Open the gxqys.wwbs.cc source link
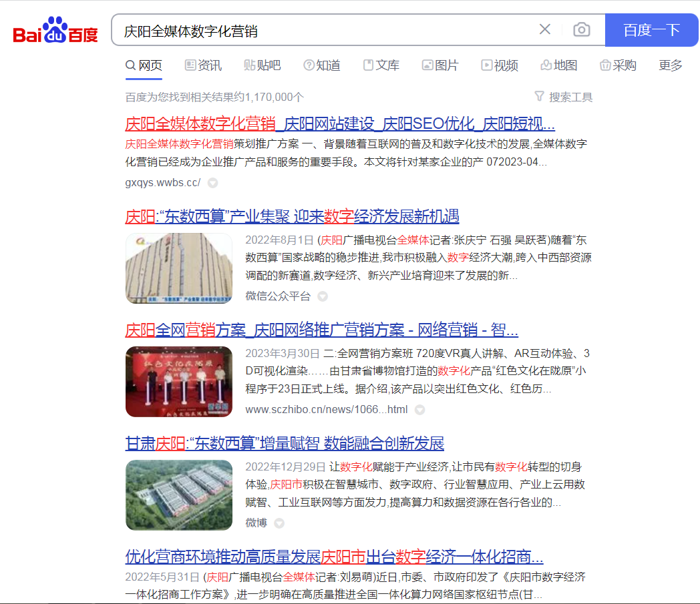The image size is (700, 604). click(163, 182)
